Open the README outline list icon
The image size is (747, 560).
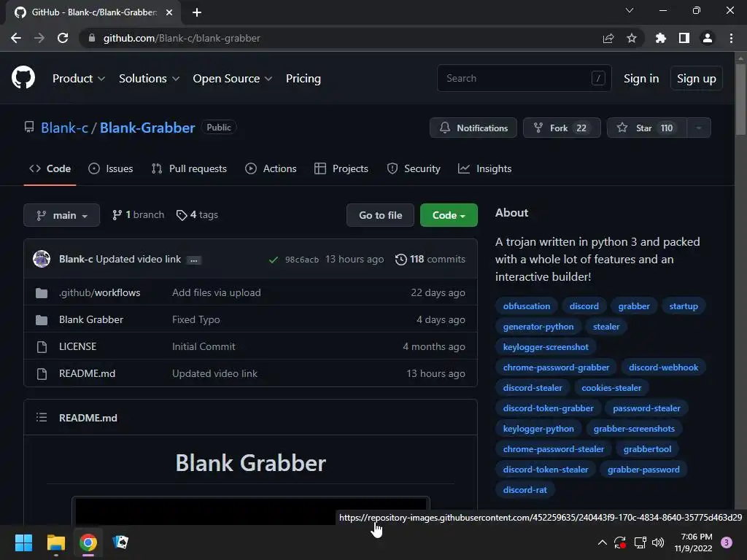click(x=42, y=418)
